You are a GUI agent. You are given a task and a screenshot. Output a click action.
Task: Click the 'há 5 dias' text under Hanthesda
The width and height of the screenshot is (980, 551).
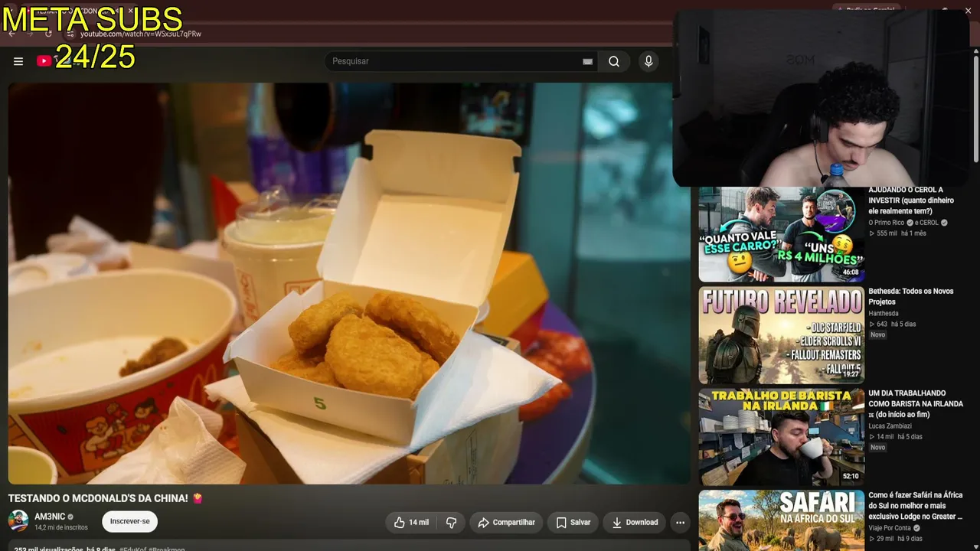(903, 324)
